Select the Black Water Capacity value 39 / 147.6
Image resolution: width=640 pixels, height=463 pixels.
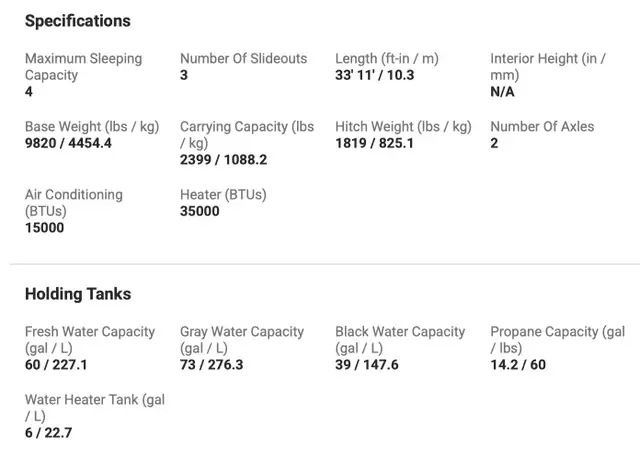pyautogui.click(x=367, y=364)
